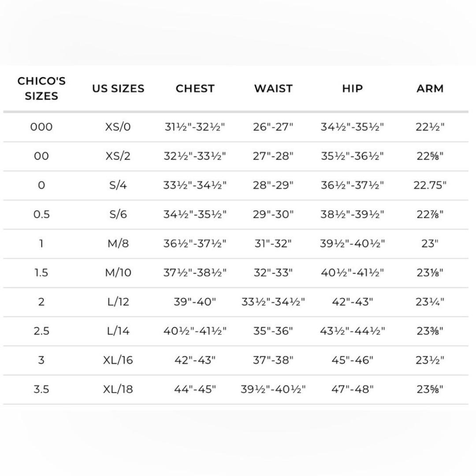Select the 42"-43" hip measurement

[352, 301]
